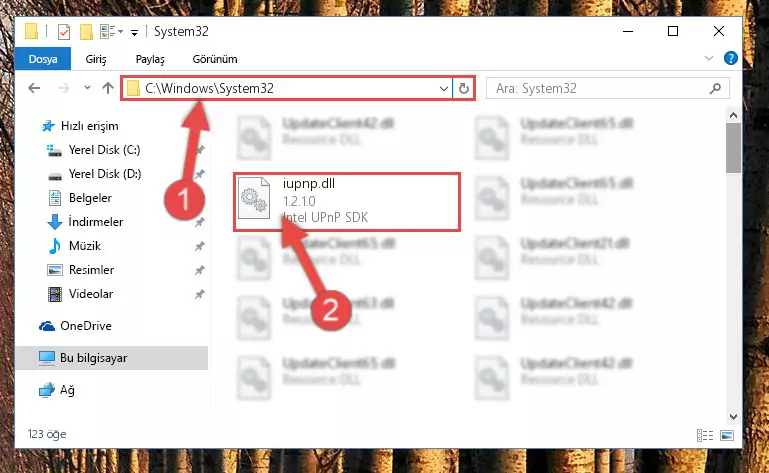Click the Back navigation arrow
Viewport: 769px width, 473px height.
34,88
